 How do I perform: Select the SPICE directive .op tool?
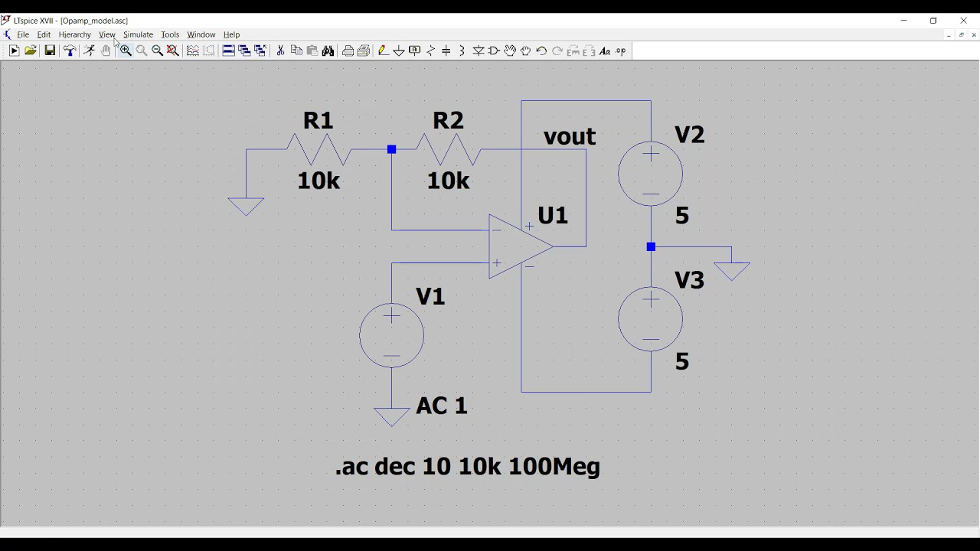tap(621, 51)
